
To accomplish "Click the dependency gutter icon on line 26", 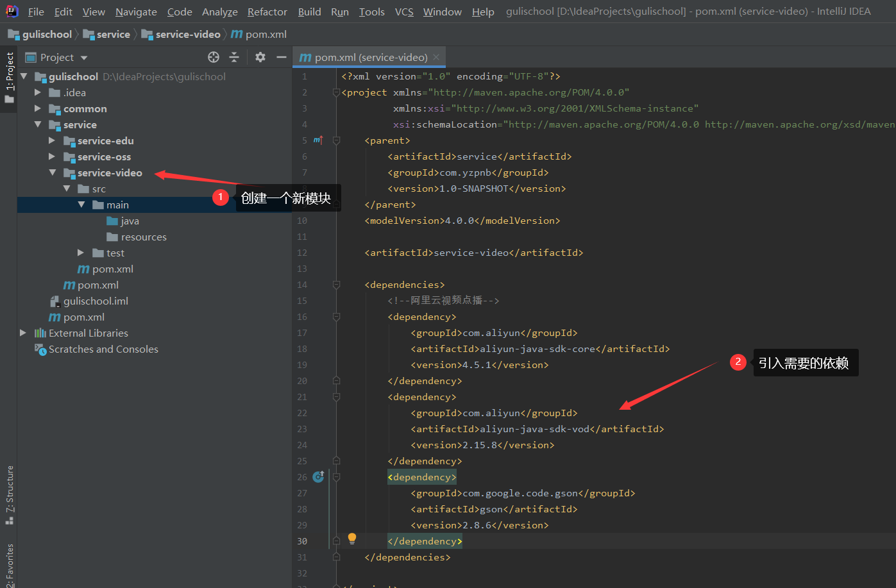I will 318,476.
